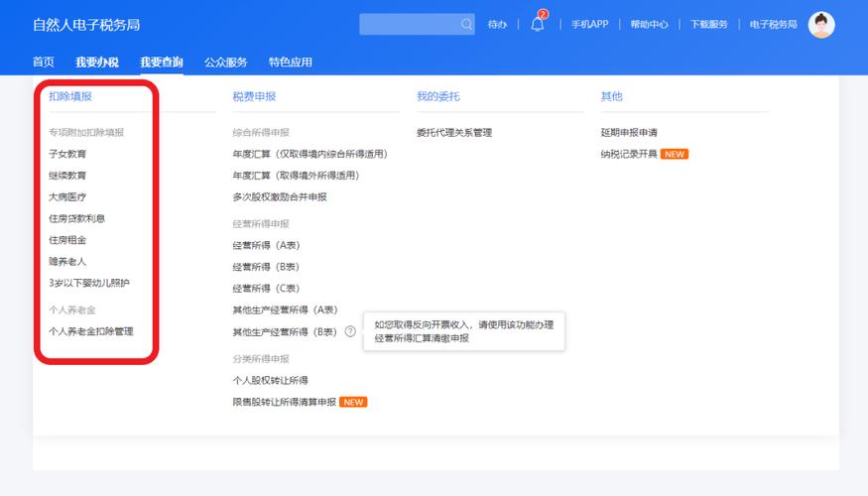Select 赡养老人 deduction item
This screenshot has height=496, width=868.
pyautogui.click(x=67, y=261)
